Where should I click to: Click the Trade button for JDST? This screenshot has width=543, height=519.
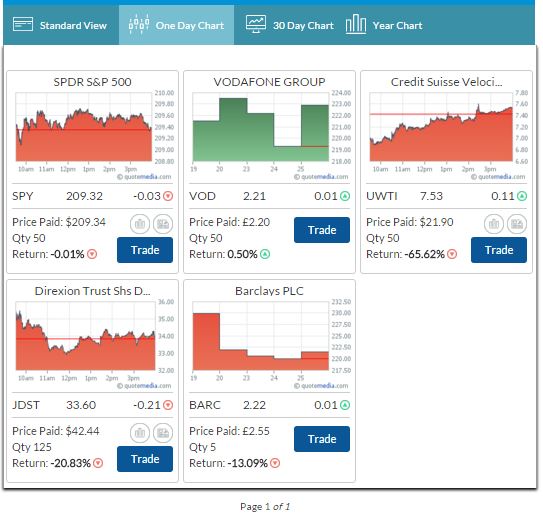tap(145, 459)
